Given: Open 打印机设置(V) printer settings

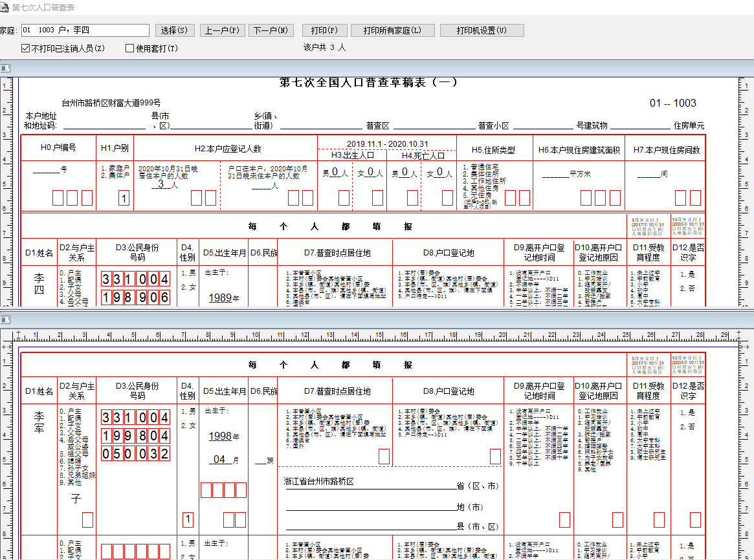Looking at the screenshot, I should (482, 30).
